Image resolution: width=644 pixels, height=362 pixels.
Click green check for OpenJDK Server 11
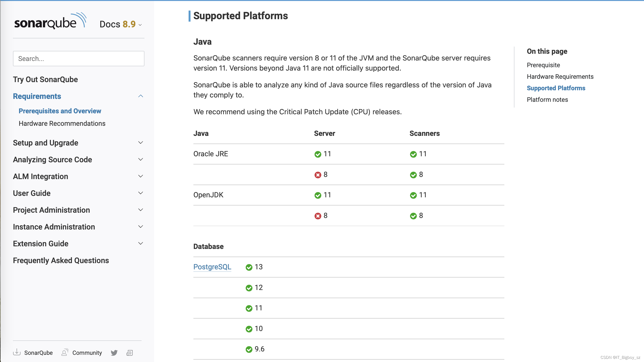click(x=318, y=195)
